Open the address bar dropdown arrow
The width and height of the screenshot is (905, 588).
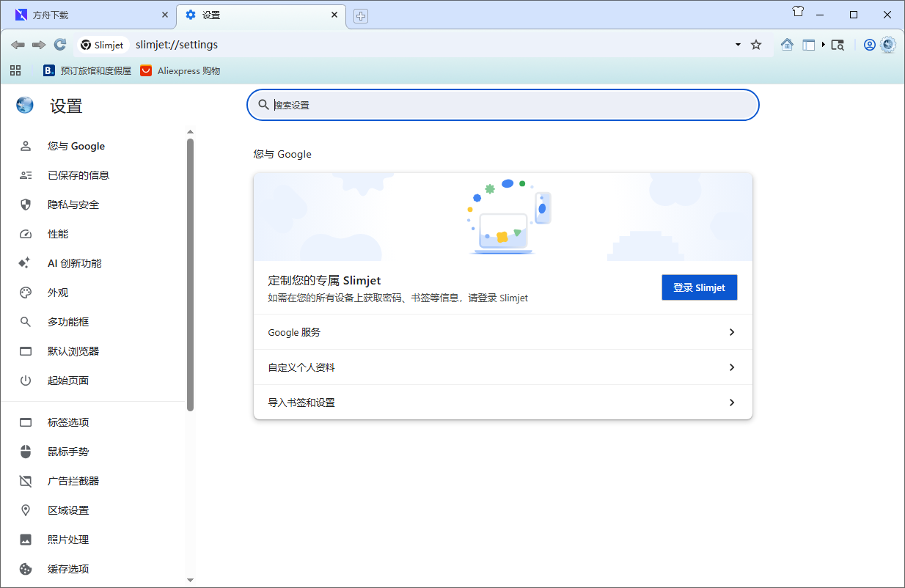click(x=738, y=45)
